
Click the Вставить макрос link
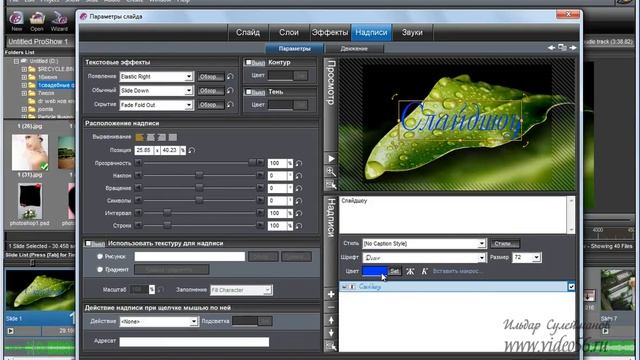(458, 271)
